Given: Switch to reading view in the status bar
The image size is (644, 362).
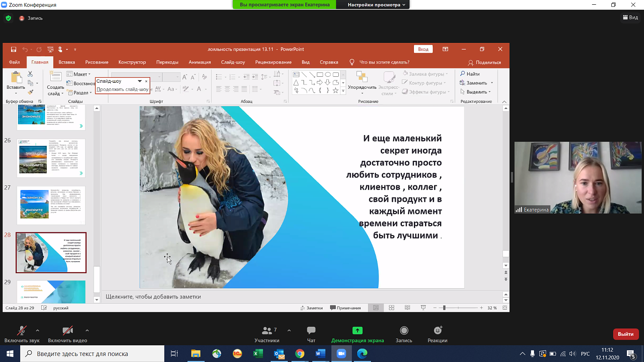Looking at the screenshot, I should click(407, 308).
